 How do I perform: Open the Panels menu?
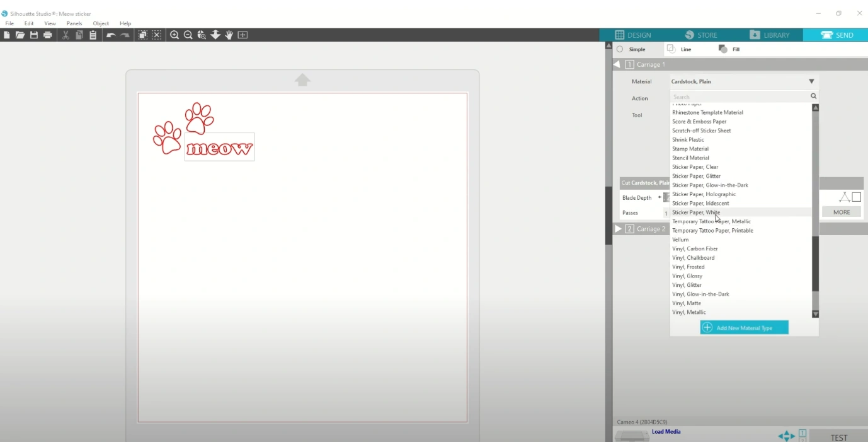tap(74, 23)
